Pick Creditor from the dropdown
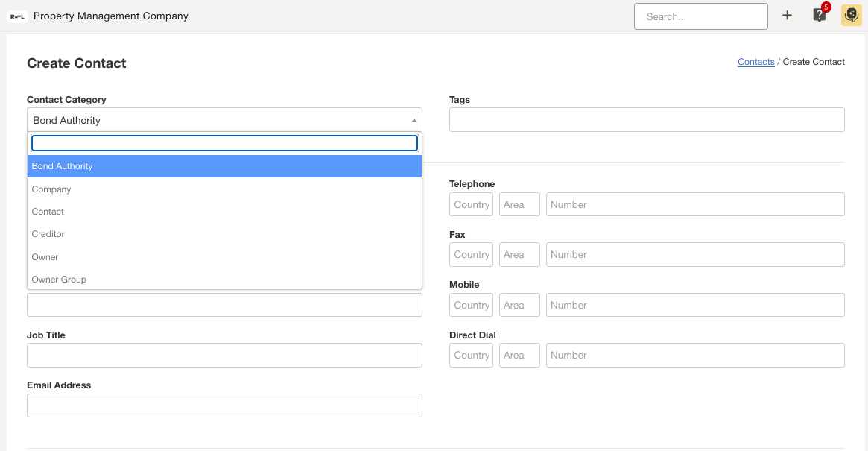 pyautogui.click(x=224, y=234)
